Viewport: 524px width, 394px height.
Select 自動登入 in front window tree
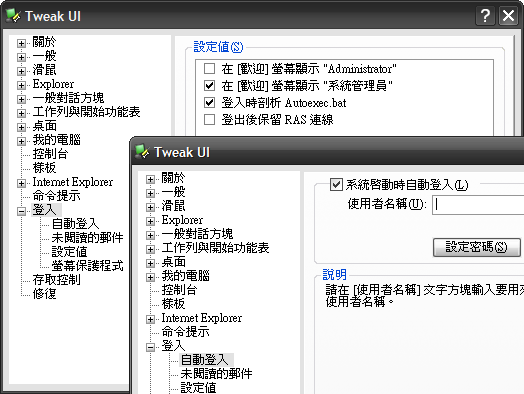(206, 360)
